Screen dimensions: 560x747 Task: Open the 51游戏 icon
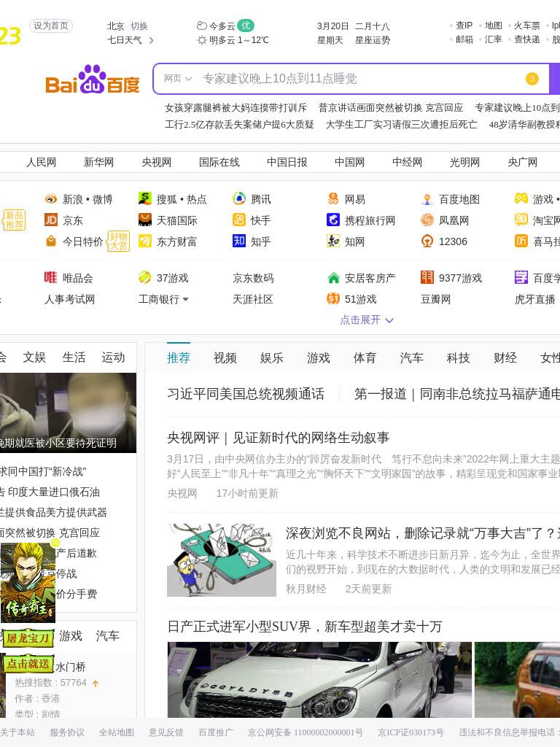pos(332,298)
